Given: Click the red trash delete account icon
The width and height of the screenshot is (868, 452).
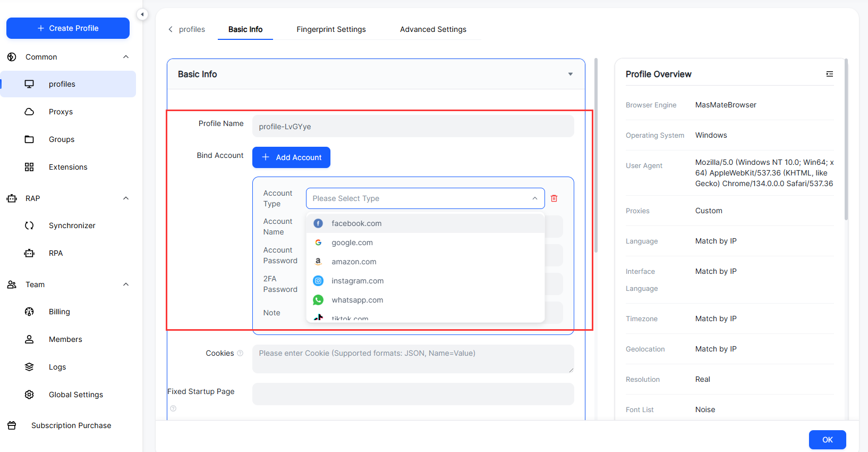Looking at the screenshot, I should [x=554, y=198].
